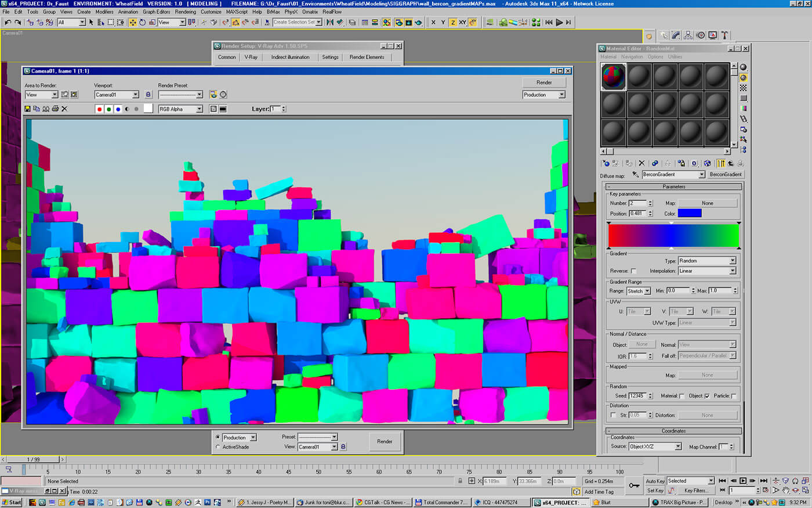
Task: Toggle checkered background in Material Editor
Action: point(744,88)
